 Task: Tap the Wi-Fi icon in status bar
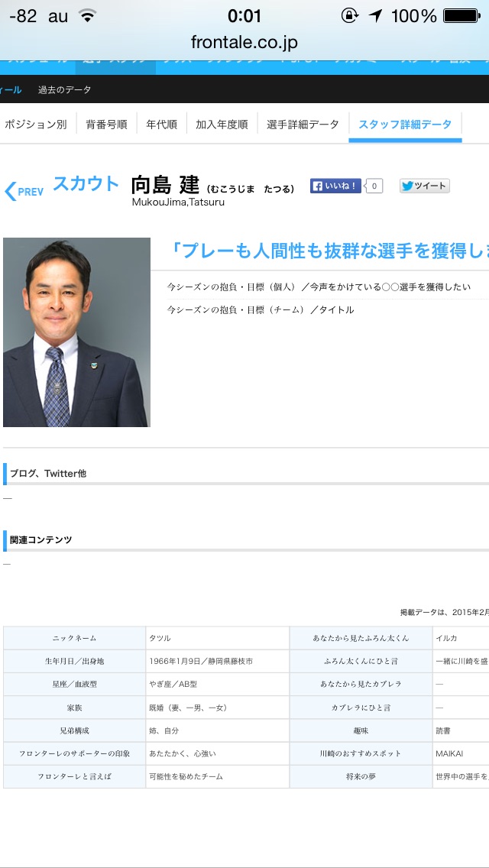point(89,16)
